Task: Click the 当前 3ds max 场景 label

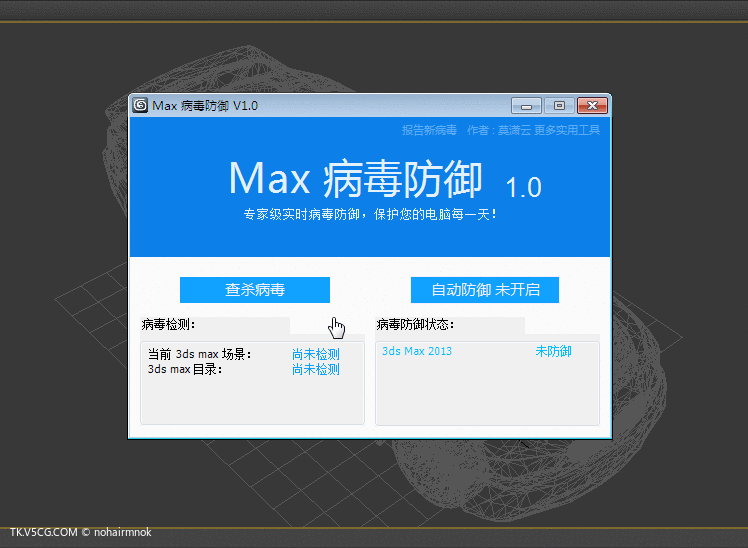Action: pos(199,354)
